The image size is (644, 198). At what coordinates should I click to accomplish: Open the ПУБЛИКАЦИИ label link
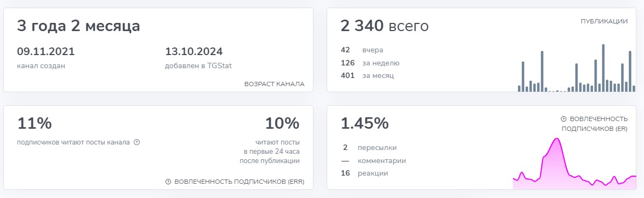(x=604, y=21)
